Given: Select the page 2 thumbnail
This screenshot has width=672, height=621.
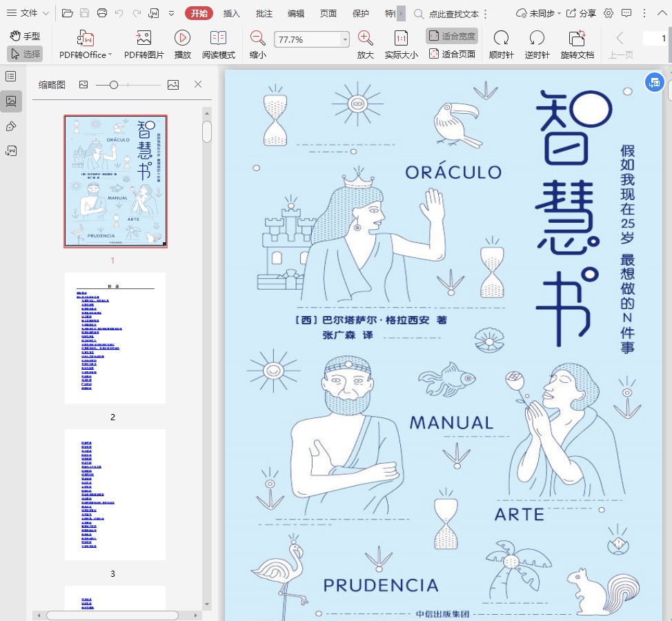Looking at the screenshot, I should click(x=115, y=338).
